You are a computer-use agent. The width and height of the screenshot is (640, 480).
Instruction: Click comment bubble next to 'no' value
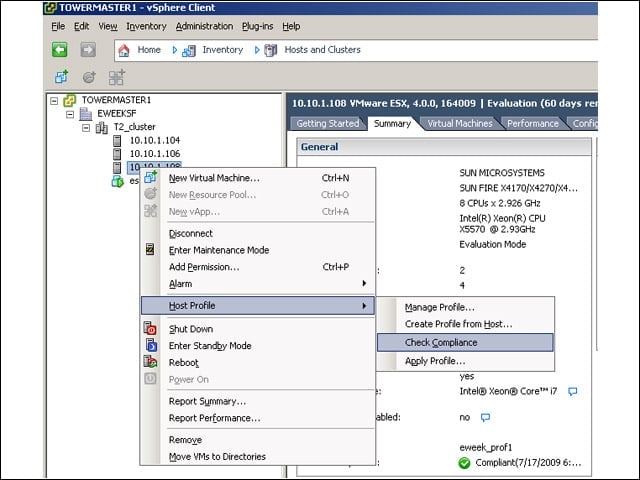pos(485,418)
